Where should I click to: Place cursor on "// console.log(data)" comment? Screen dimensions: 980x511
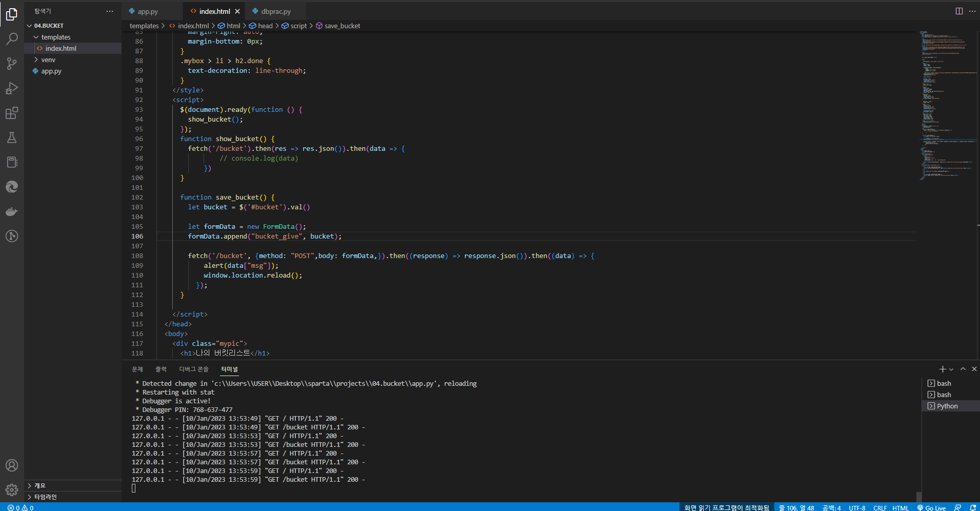coord(259,159)
